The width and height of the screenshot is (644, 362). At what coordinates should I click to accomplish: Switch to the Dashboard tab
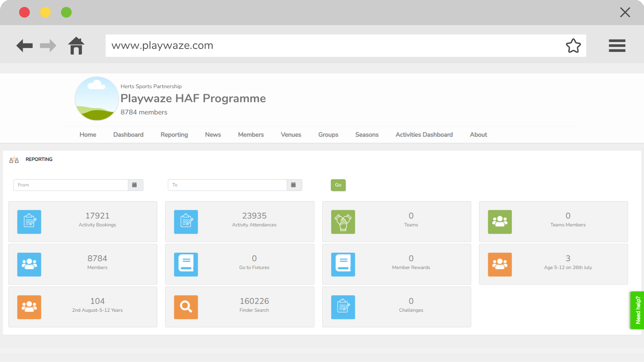pyautogui.click(x=128, y=135)
